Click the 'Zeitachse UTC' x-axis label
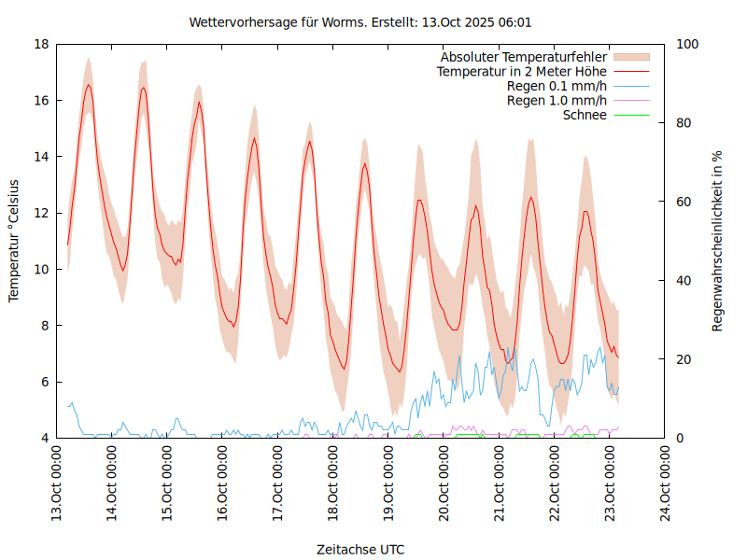Viewport: 747px width, 560px height. 360,549
